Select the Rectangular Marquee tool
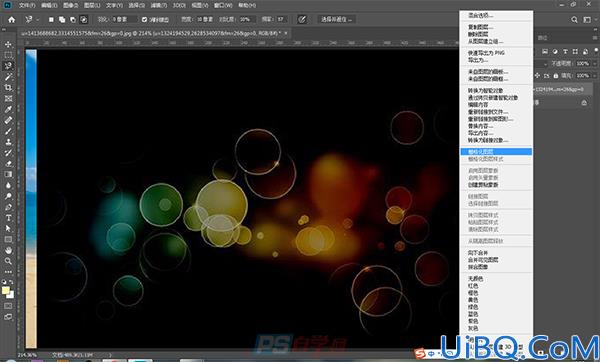Screen dimensions: 600x362 click(x=8, y=55)
